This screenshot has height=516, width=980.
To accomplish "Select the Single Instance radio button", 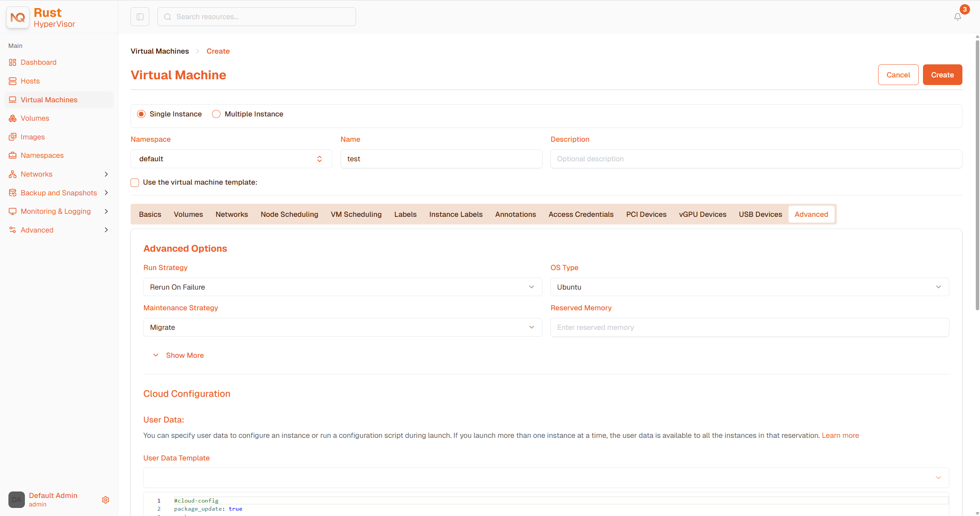I will [x=141, y=114].
